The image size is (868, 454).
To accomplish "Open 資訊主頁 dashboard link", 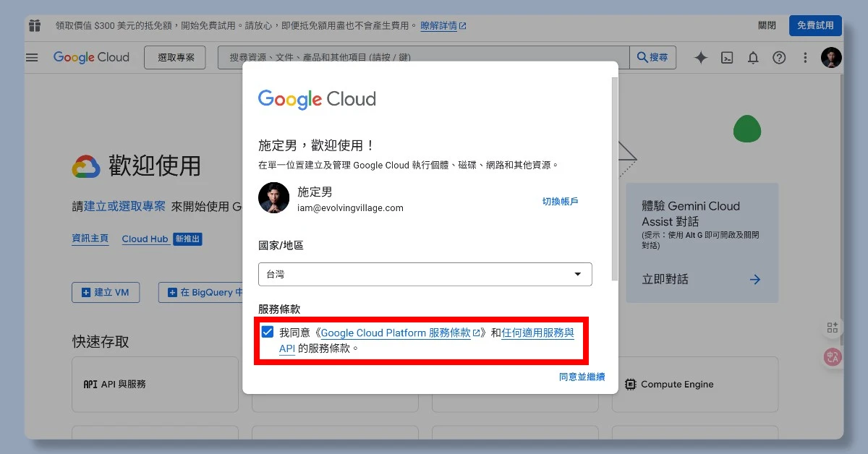I will pyautogui.click(x=90, y=239).
